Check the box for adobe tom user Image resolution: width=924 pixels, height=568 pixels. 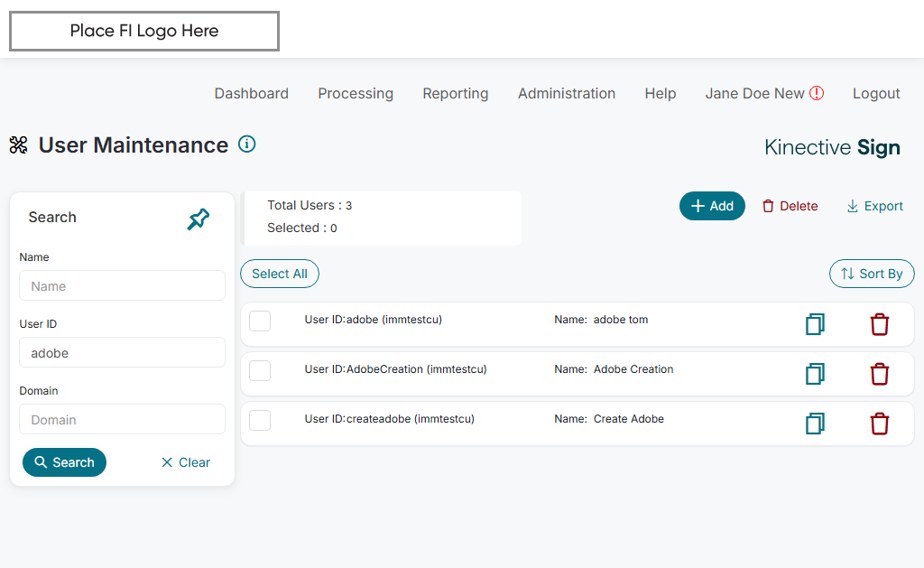pyautogui.click(x=260, y=321)
